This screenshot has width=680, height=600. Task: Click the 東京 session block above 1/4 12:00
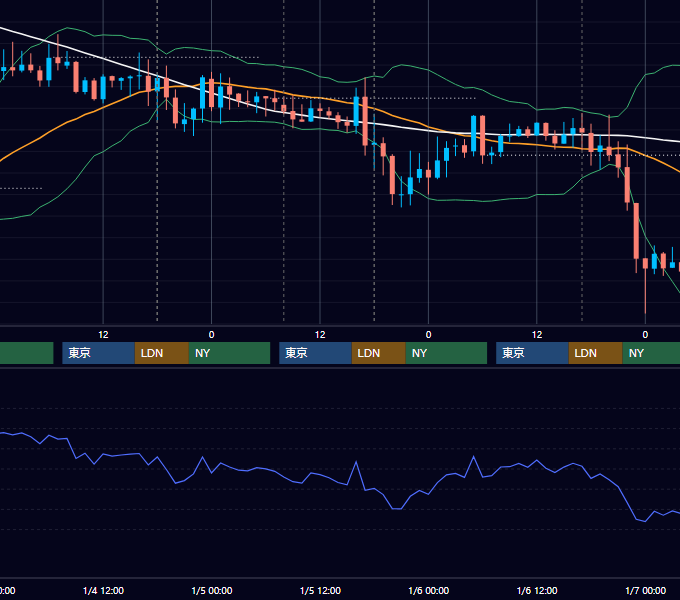tap(98, 353)
